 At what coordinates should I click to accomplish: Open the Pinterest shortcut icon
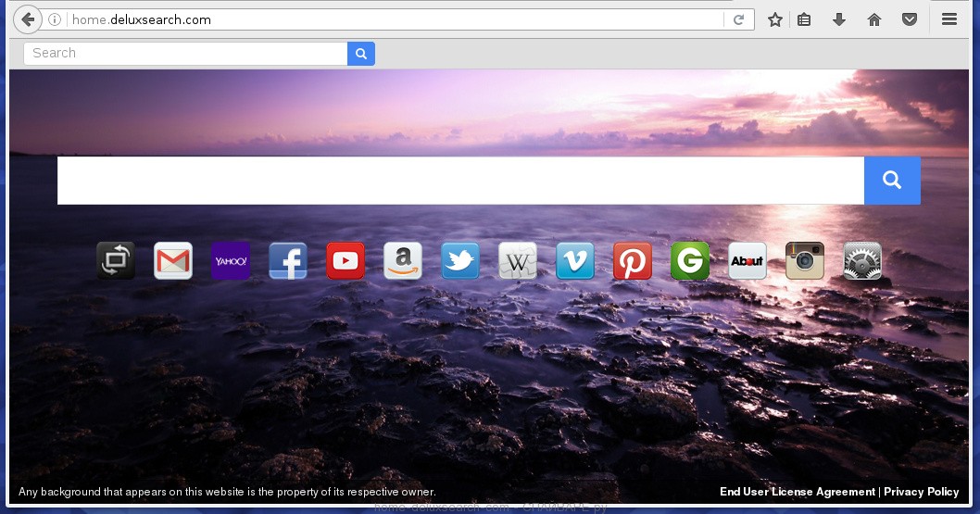pos(633,260)
